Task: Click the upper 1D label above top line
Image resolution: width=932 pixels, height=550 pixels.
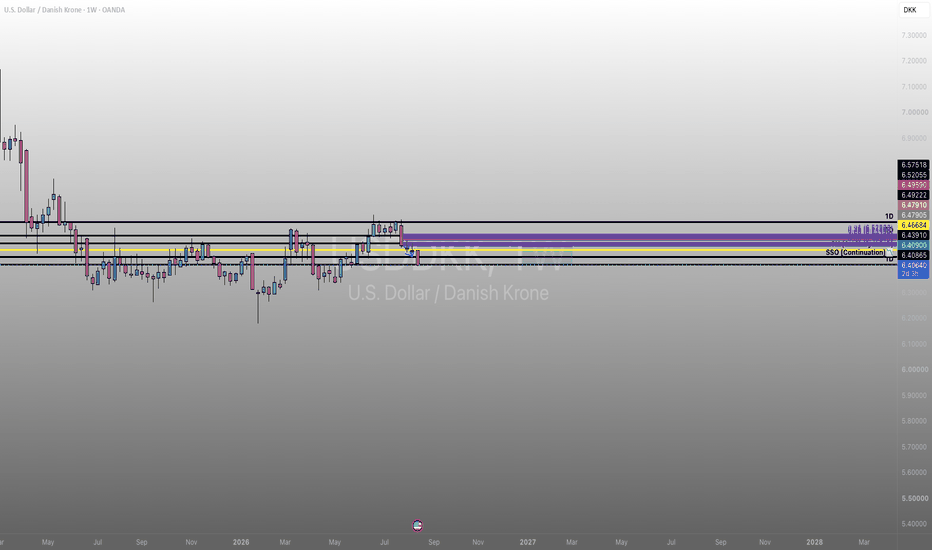Action: tap(889, 216)
